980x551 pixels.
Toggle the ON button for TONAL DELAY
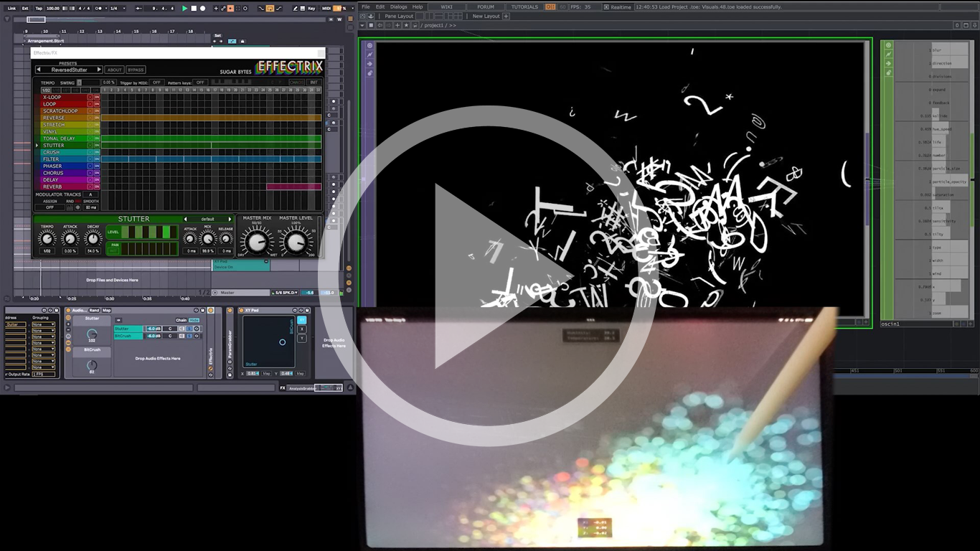97,138
